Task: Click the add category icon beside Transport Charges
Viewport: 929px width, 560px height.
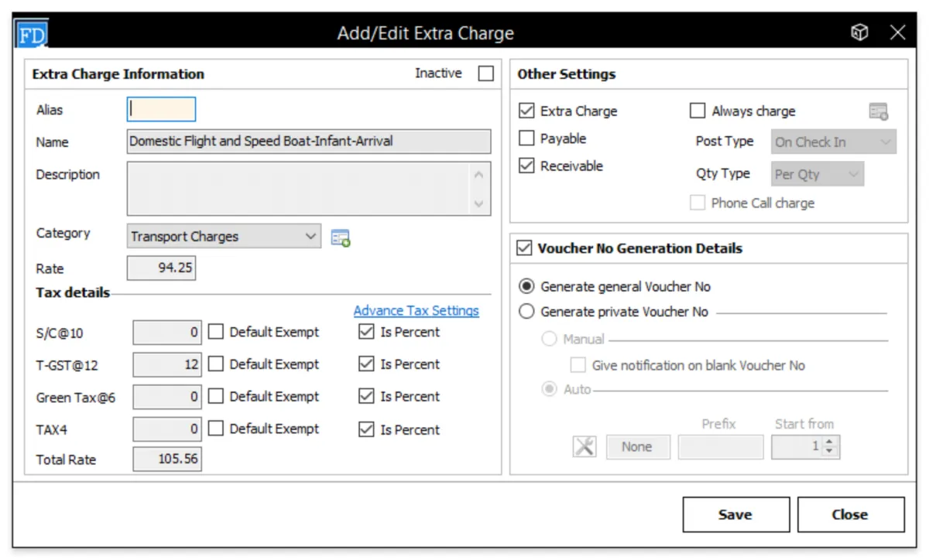Action: tap(341, 237)
